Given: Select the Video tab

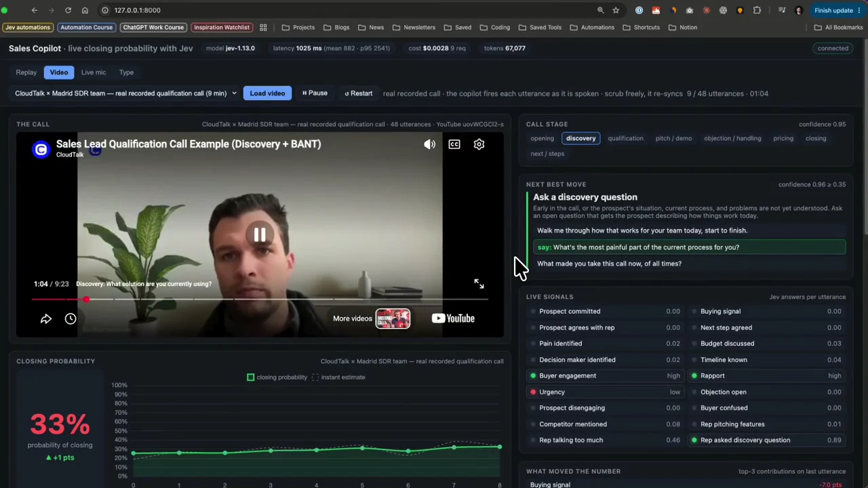Looking at the screenshot, I should coord(59,73).
